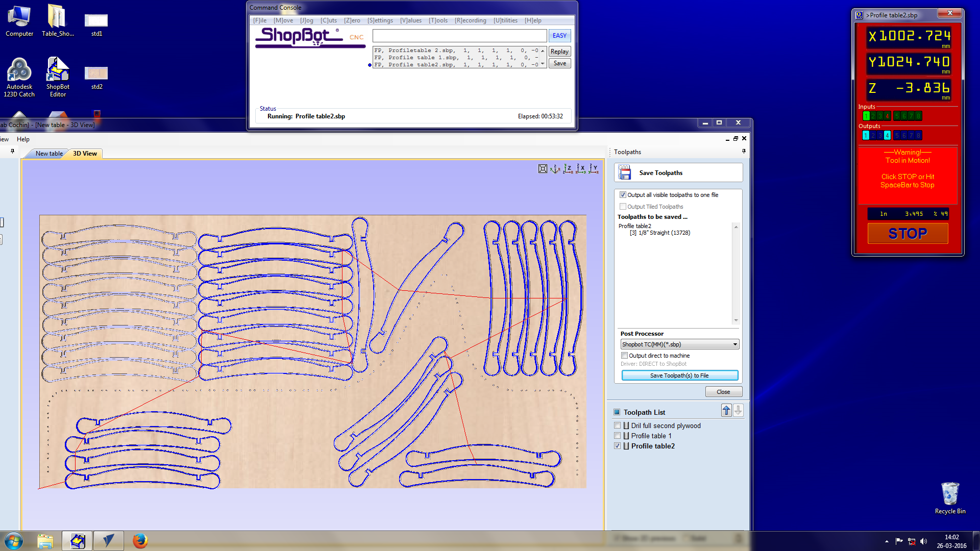This screenshot has height=551, width=980.
Task: Click Replay button in Command Console
Action: (x=559, y=52)
